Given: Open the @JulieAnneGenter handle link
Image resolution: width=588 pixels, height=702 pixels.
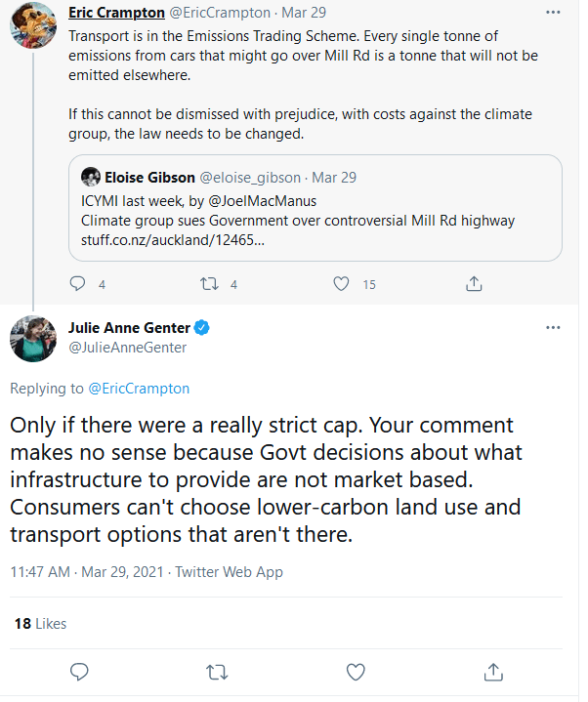Looking at the screenshot, I should pyautogui.click(x=127, y=347).
